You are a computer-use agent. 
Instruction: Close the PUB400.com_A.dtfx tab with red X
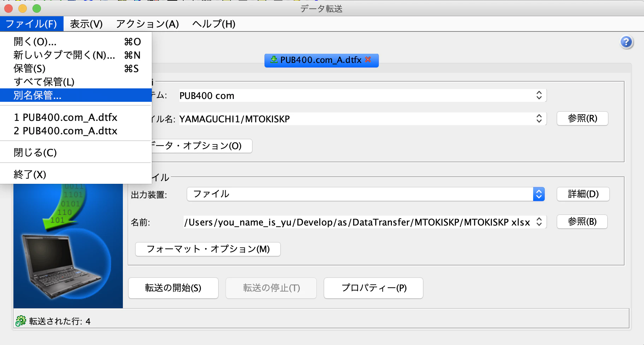click(x=368, y=59)
